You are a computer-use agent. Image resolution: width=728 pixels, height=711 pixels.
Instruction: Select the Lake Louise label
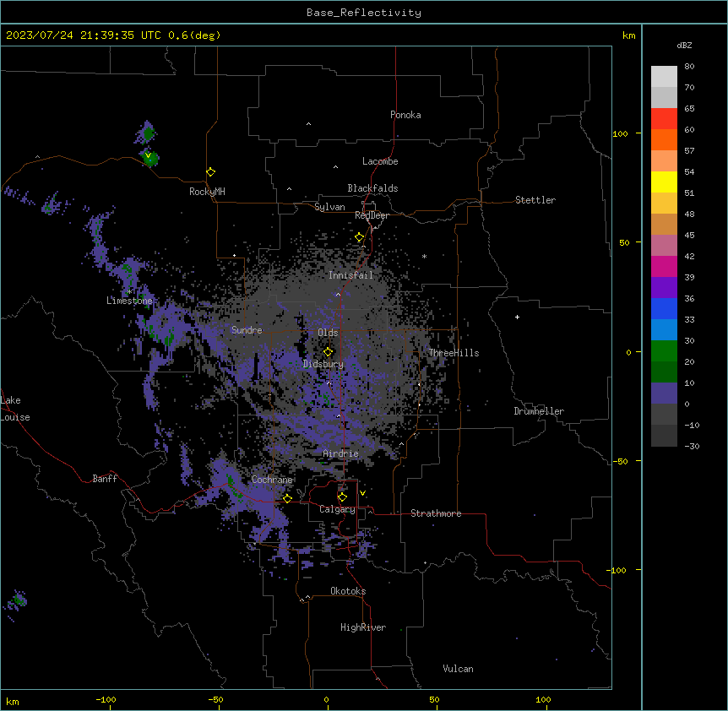coord(15,409)
